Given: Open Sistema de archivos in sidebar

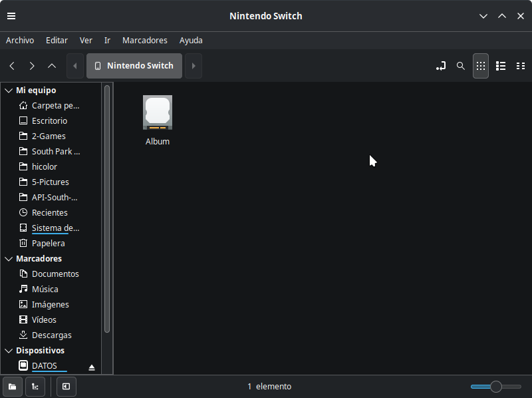Looking at the screenshot, I should click(51, 228).
